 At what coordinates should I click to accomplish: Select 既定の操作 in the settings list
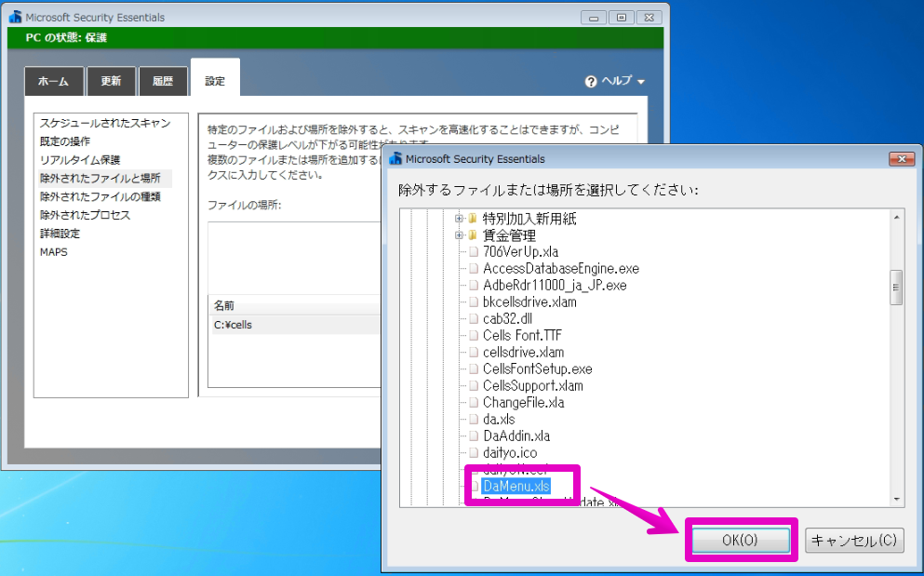click(65, 141)
